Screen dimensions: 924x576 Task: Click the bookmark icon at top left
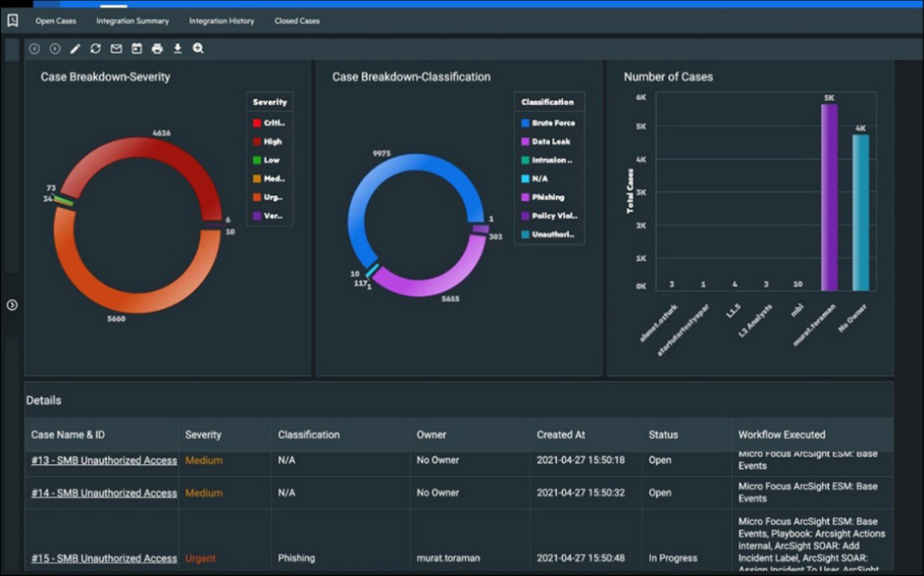12,21
